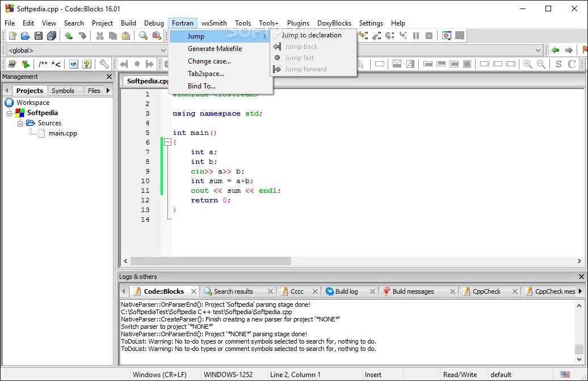
Task: Open the Plugins menu
Action: 298,23
